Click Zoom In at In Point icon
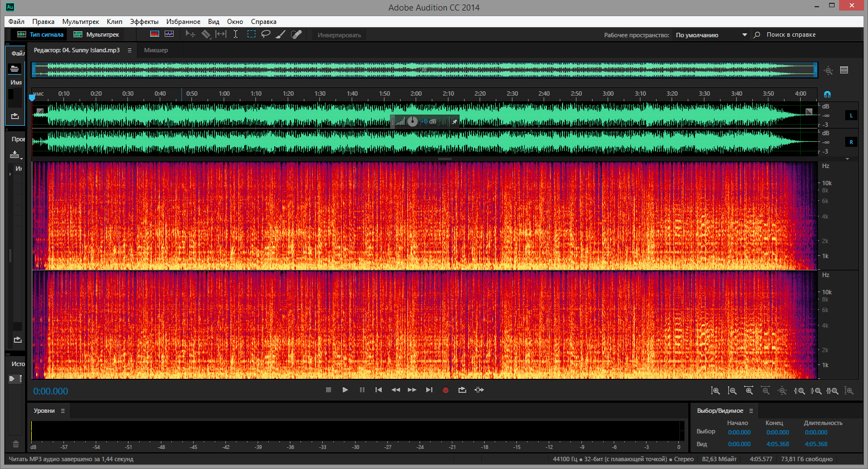Viewport: 868px width, 469px height. [800, 391]
